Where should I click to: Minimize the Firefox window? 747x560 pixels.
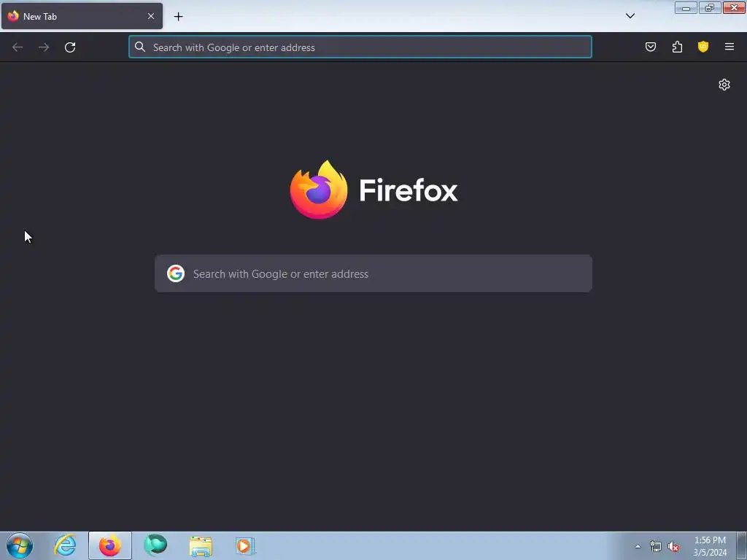(x=686, y=7)
